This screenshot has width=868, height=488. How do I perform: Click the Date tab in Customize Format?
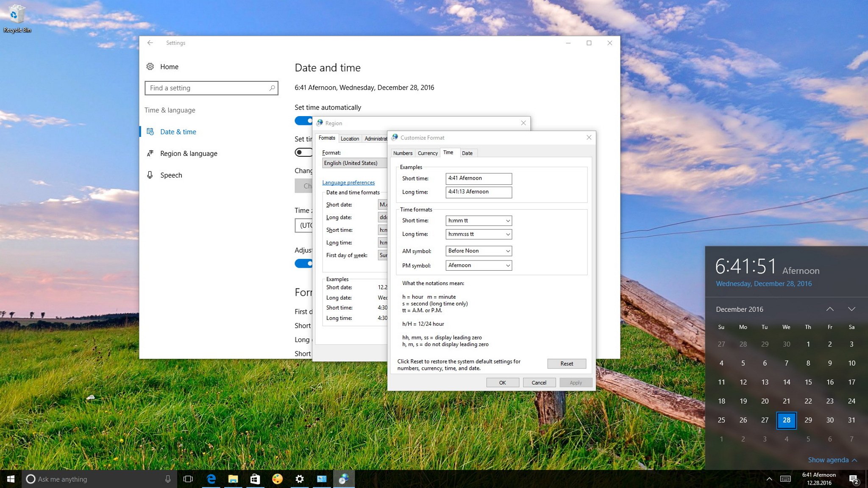467,153
